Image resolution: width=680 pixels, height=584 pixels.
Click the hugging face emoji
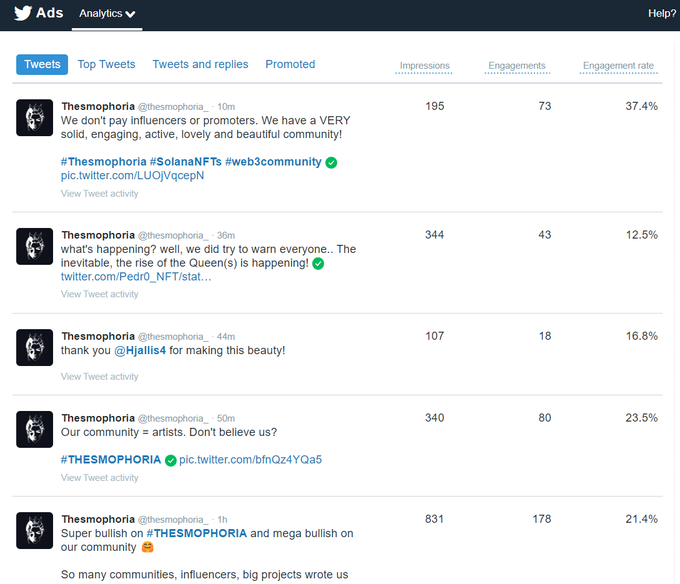click(148, 547)
